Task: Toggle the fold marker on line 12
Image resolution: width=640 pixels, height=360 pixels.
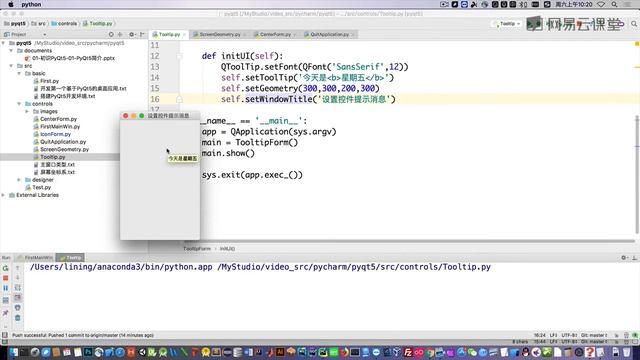Action: [179, 56]
